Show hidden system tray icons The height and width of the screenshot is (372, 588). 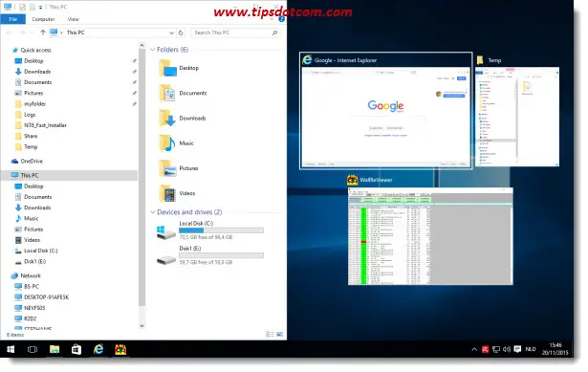[474, 349]
